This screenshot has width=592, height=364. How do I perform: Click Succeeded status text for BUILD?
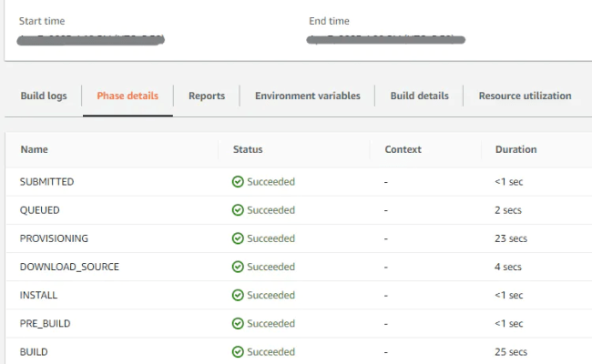point(270,352)
